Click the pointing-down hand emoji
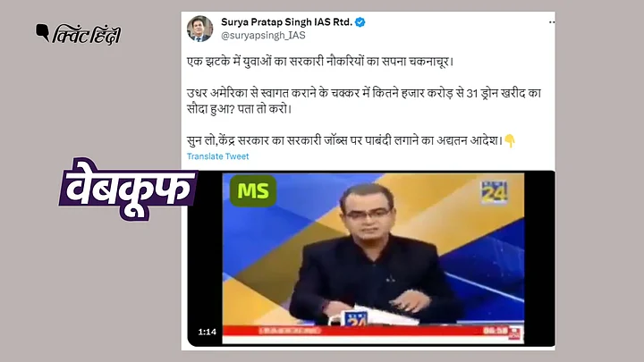The width and height of the screenshot is (644, 362). tap(510, 141)
